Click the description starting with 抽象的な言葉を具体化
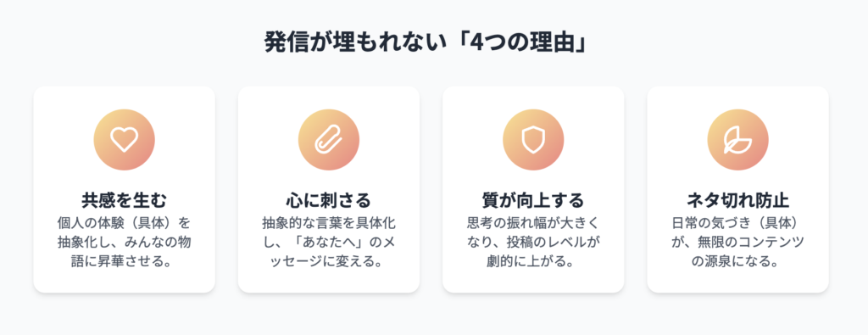 [329, 242]
